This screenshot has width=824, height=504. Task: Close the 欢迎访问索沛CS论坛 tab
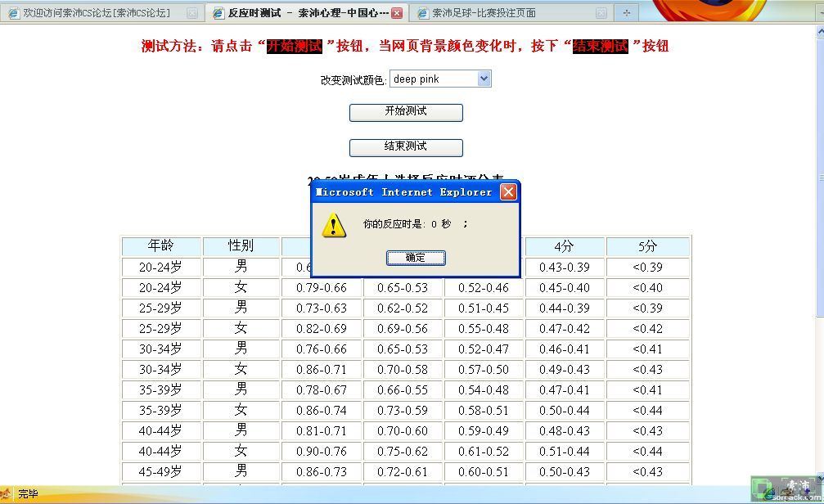[192, 13]
